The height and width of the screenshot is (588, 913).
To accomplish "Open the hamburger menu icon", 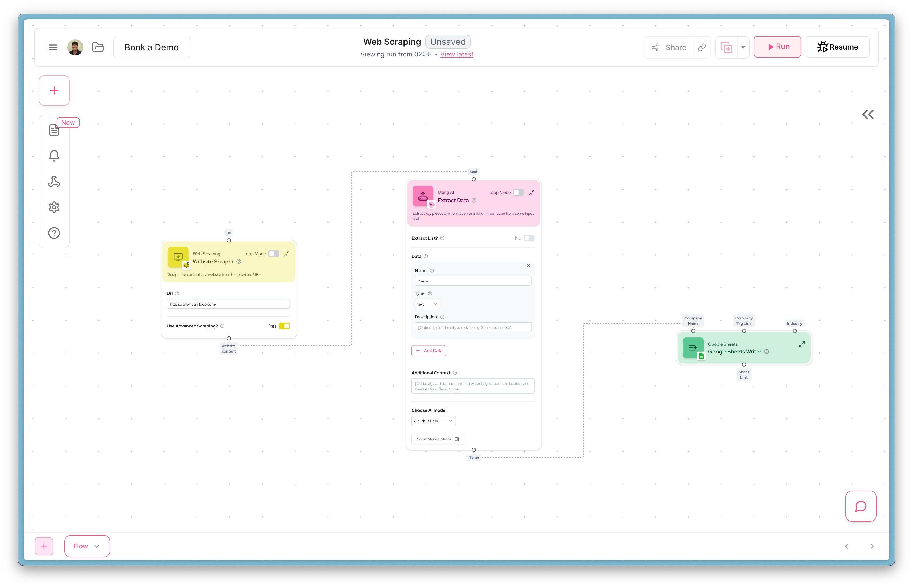I will click(53, 47).
